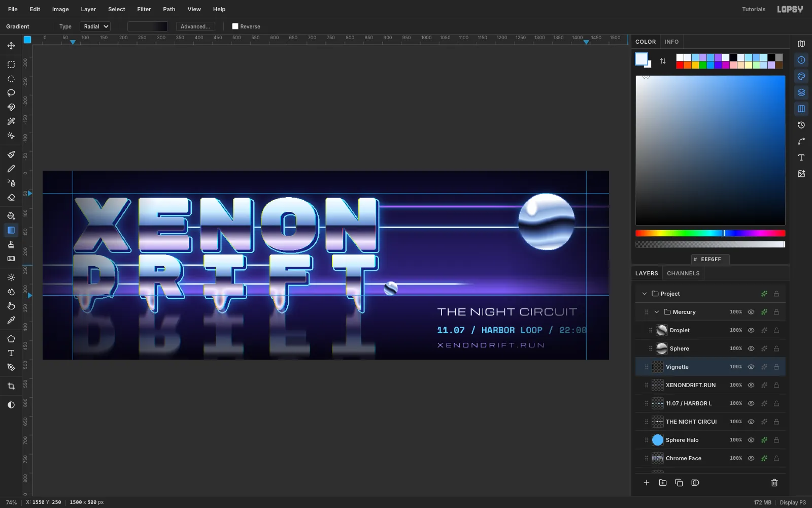Hide the Chrome Face layer
812x508 pixels.
pos(751,458)
